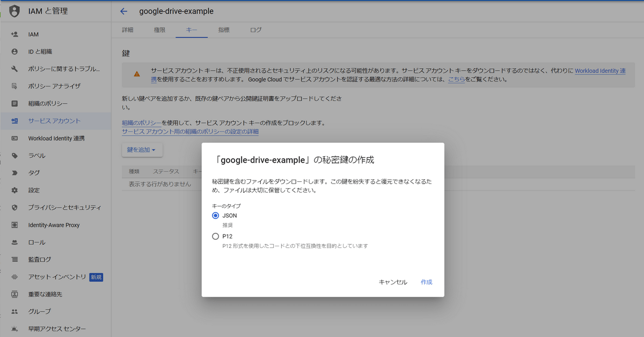Switch to the 権限 tab

coord(159,30)
